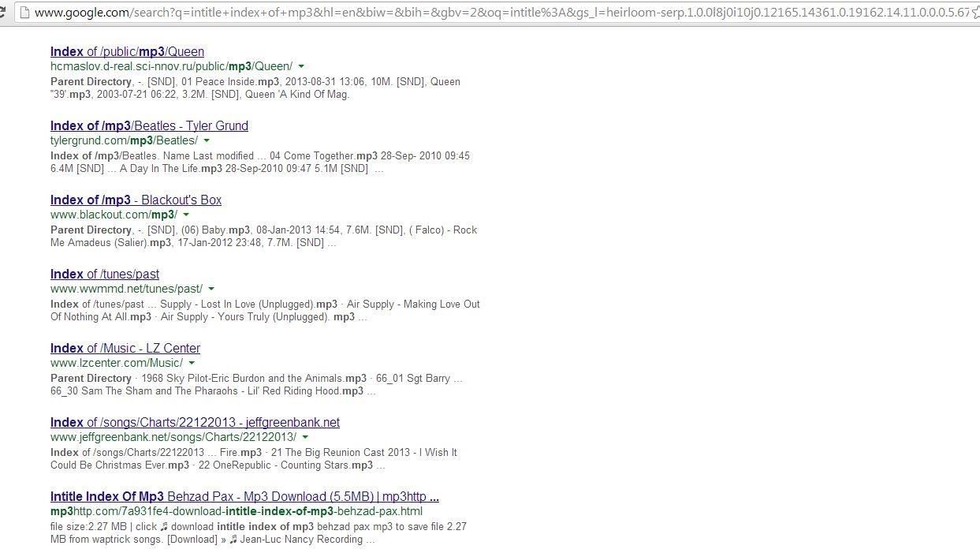Click snippet text 'Rock Me Amadeus (Salier).mp3'
Image resolution: width=980 pixels, height=553 pixels.
pyautogui.click(x=263, y=237)
